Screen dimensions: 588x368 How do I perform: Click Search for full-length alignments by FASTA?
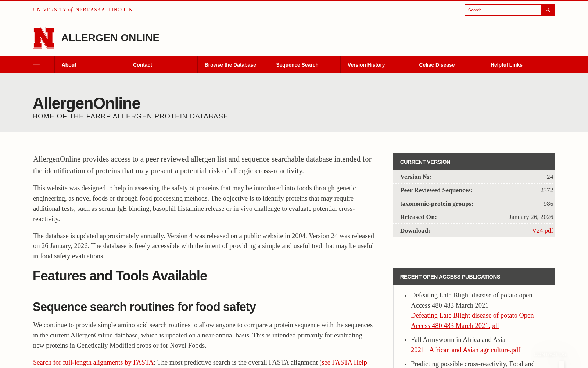(93, 362)
